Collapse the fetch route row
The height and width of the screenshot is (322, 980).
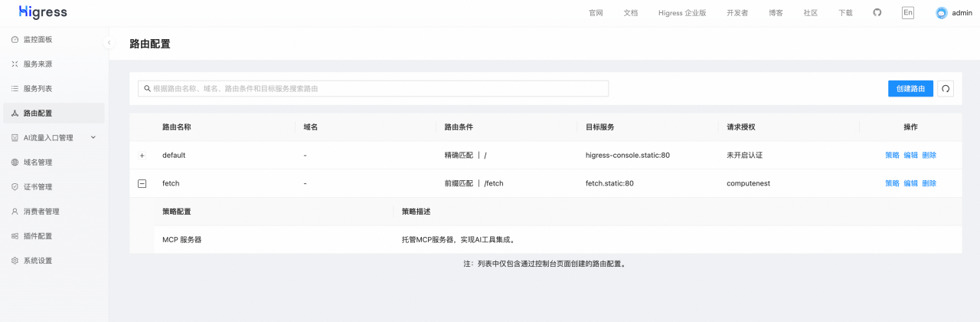(142, 183)
